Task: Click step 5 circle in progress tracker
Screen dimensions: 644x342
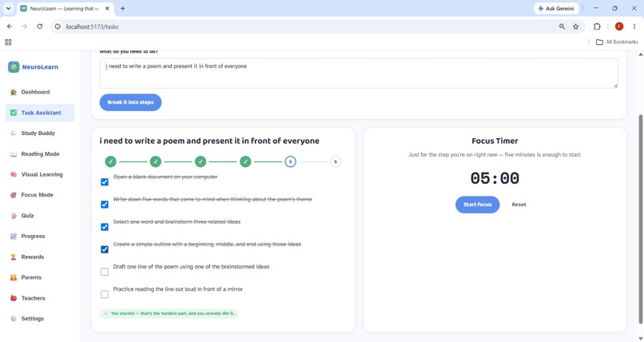Action: (x=290, y=161)
